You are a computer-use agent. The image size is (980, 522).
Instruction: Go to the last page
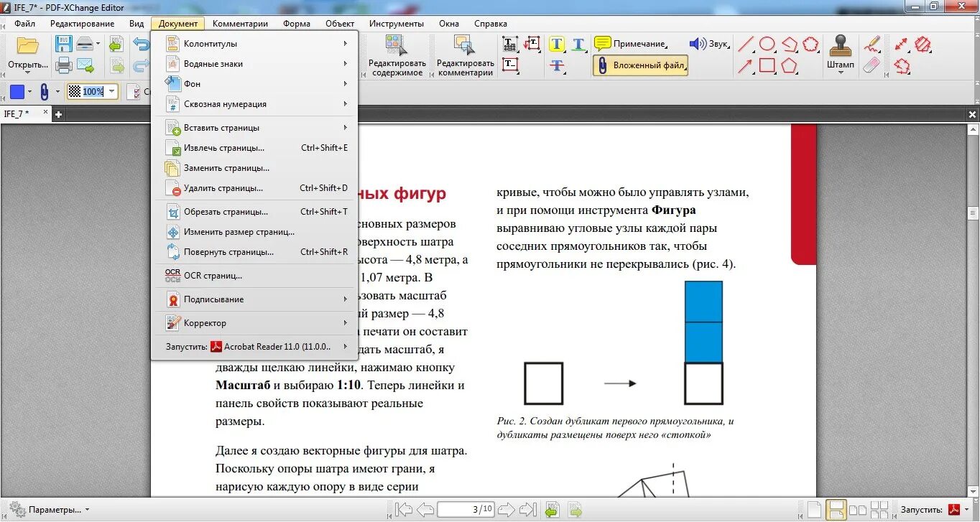click(528, 510)
